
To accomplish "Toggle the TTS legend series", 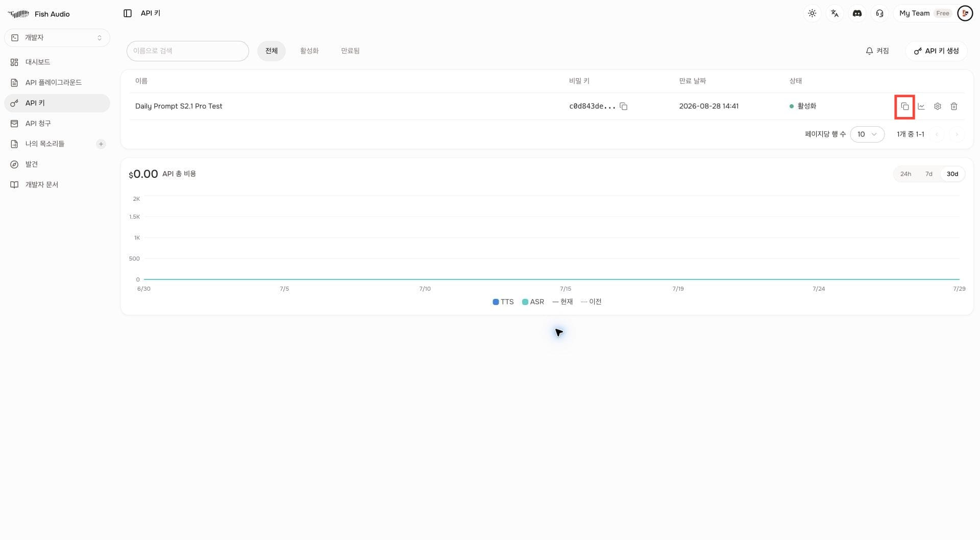I will click(503, 302).
